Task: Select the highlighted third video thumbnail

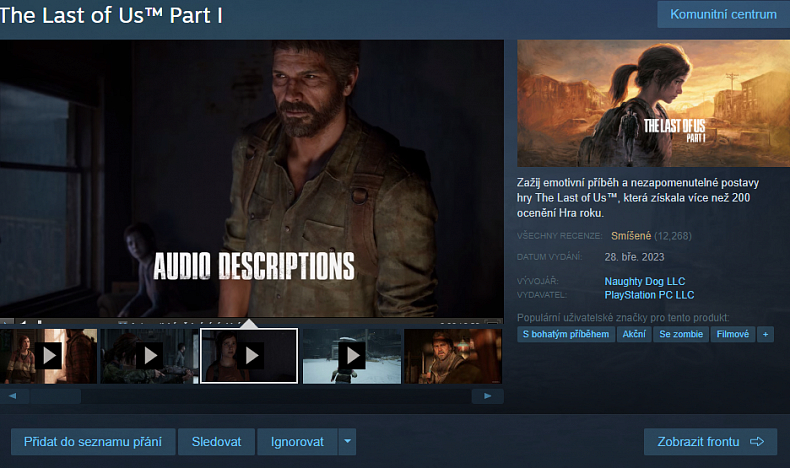Action: pos(249,356)
